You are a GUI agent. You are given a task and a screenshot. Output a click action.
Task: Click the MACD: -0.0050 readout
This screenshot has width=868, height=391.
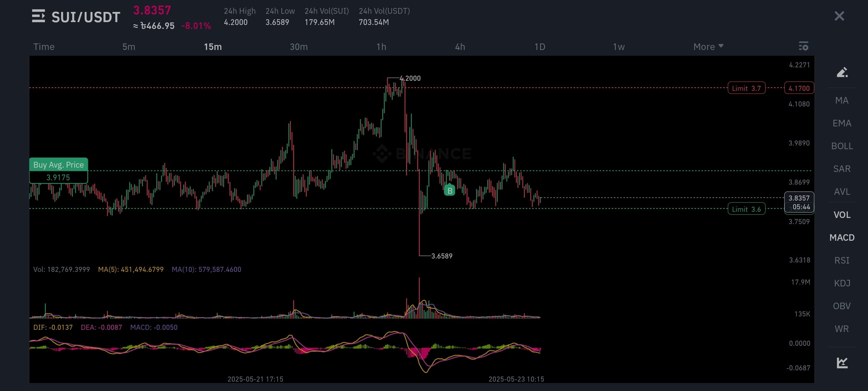154,327
